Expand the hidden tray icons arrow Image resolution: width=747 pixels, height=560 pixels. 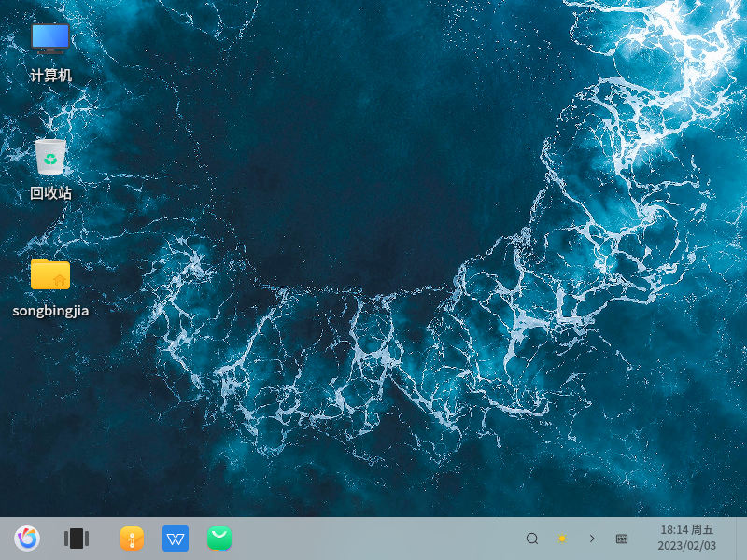click(x=592, y=539)
